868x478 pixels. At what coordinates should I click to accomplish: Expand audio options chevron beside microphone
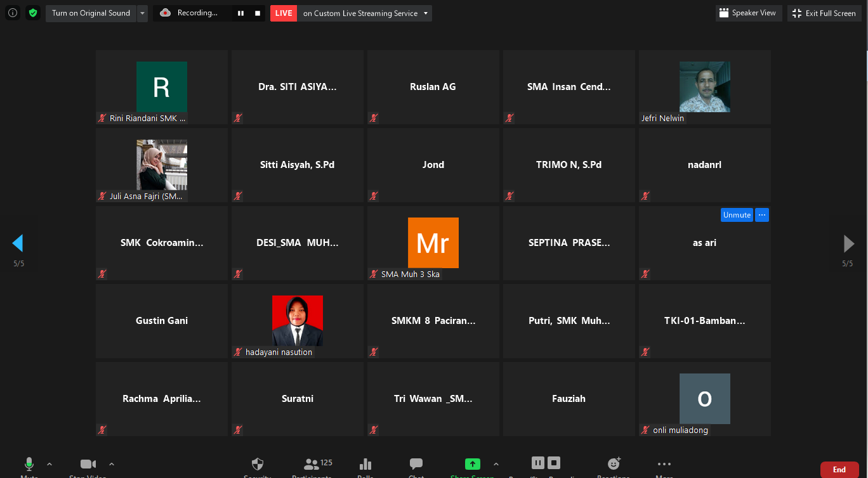pyautogui.click(x=49, y=464)
